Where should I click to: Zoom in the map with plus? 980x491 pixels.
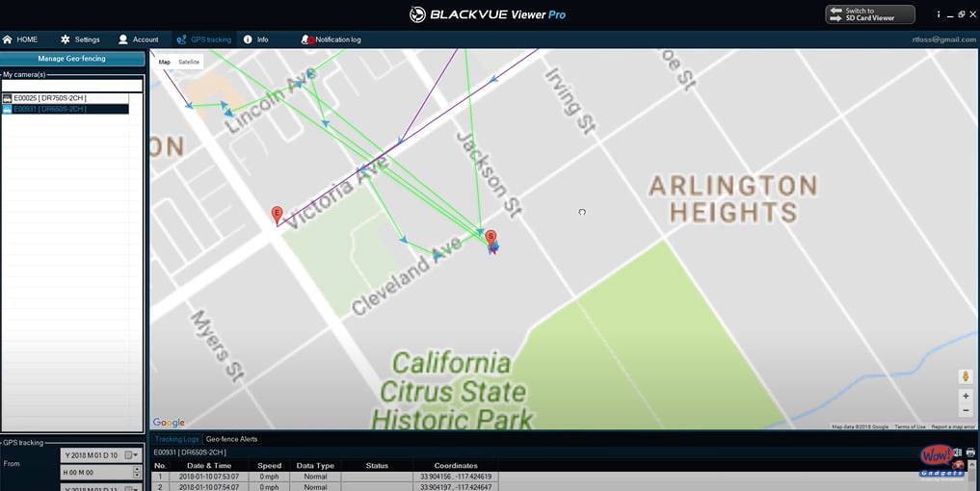(966, 396)
